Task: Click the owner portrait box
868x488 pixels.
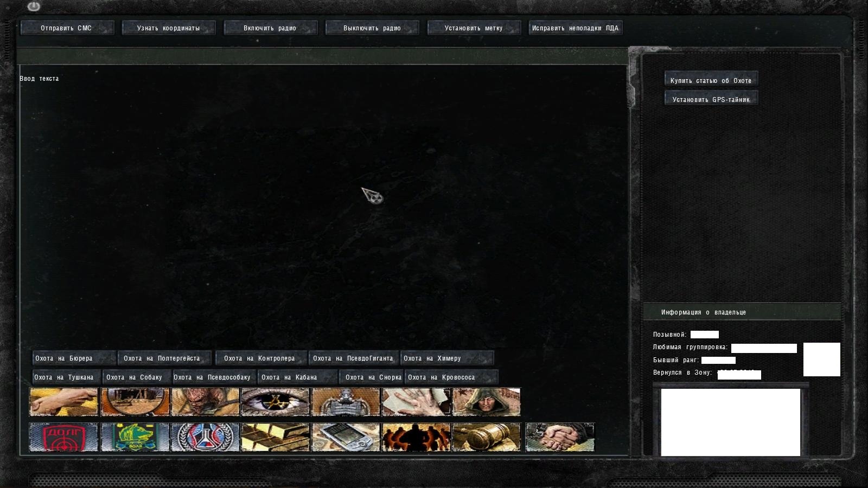Action: (x=822, y=359)
